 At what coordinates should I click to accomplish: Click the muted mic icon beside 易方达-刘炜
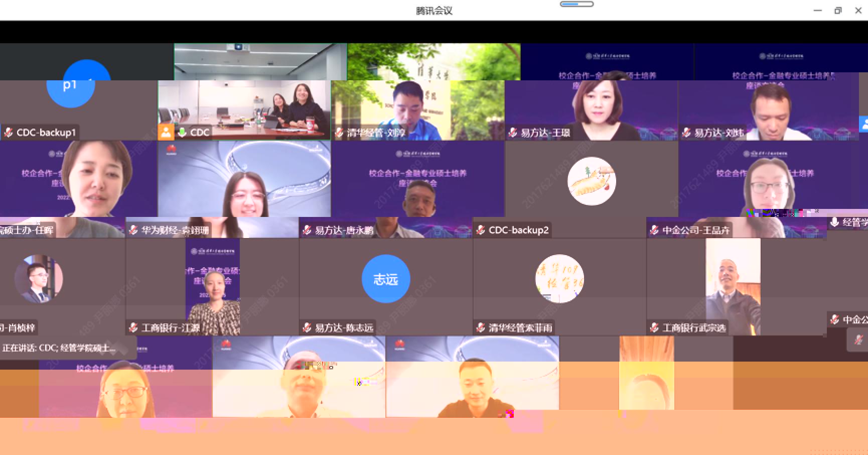[686, 133]
